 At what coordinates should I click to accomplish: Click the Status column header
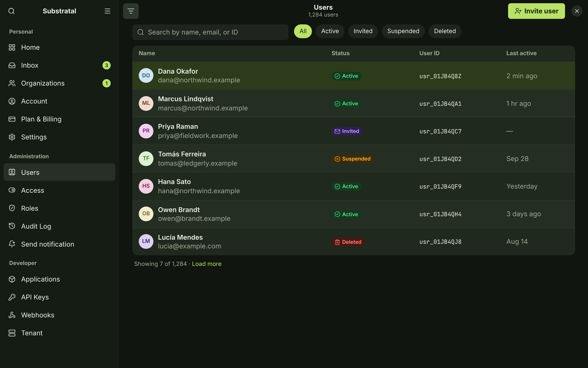pos(340,53)
